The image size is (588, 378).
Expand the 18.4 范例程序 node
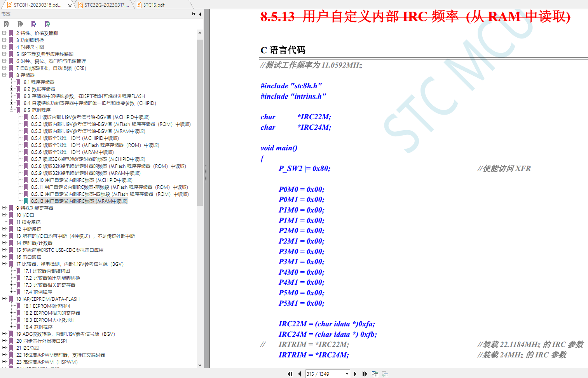12,327
